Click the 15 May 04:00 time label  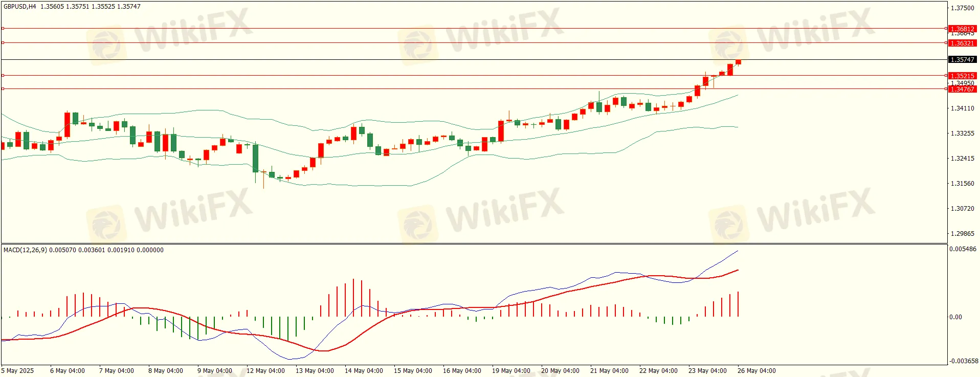(x=413, y=371)
